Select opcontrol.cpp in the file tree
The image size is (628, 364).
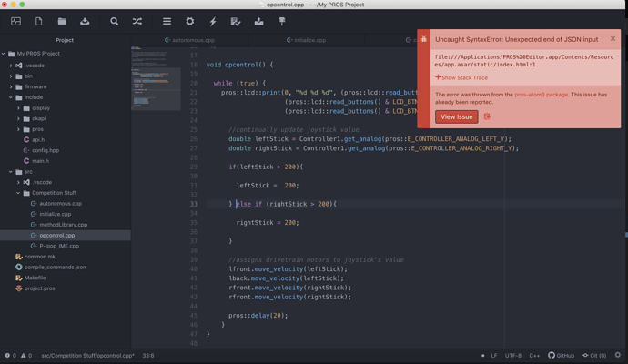[x=56, y=236]
